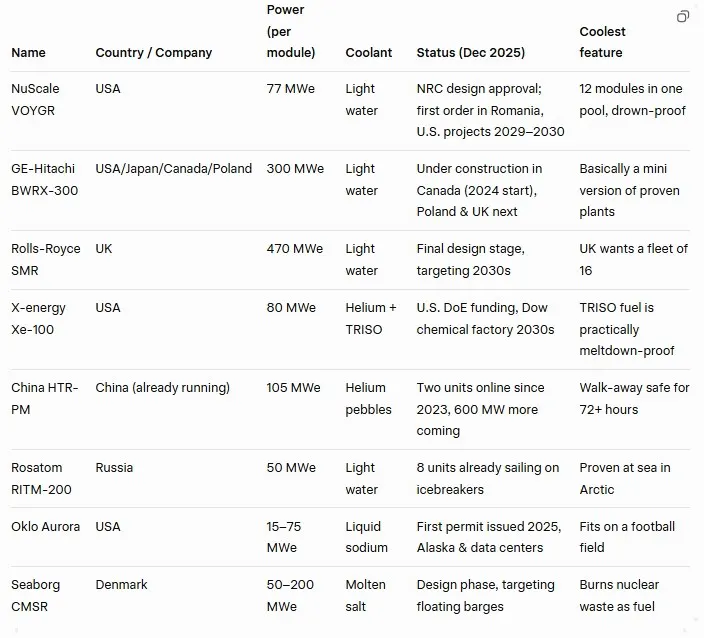Viewport: 704px width, 638px height.
Task: Select the GE-Hitachi BWRX-300 name cell
Action: 44,180
